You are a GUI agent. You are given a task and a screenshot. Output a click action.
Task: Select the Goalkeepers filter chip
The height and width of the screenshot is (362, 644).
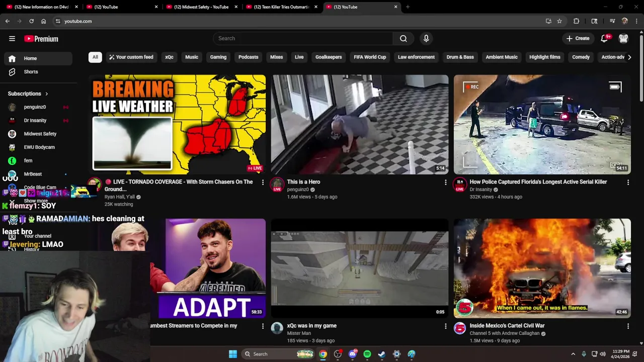[329, 57]
